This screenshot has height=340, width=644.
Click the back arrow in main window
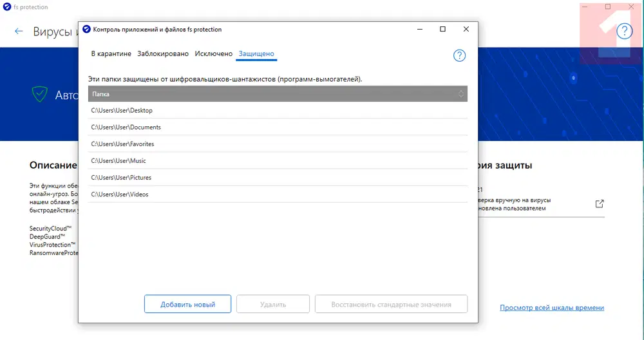coord(19,31)
